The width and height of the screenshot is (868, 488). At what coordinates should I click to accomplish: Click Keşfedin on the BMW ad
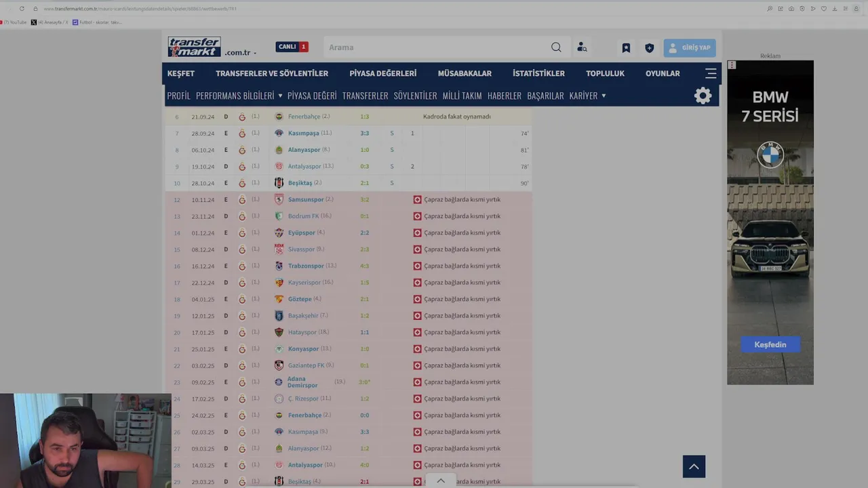[770, 344]
